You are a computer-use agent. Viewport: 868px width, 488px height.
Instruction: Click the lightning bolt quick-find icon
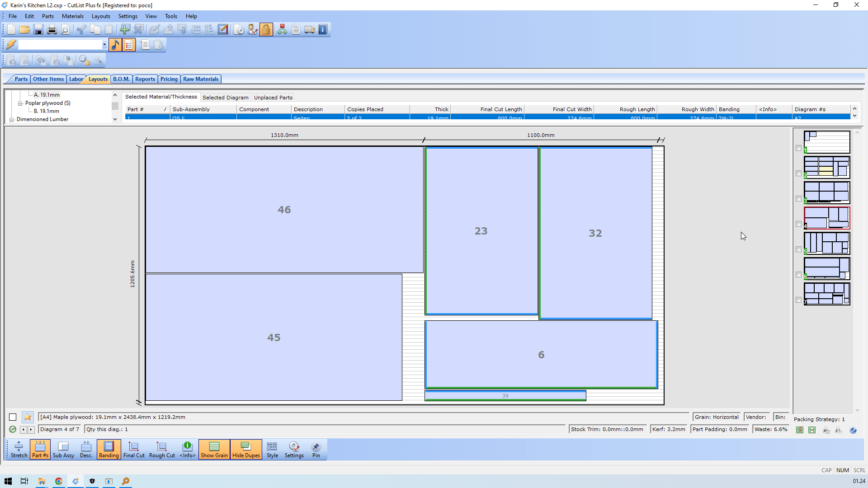11,45
